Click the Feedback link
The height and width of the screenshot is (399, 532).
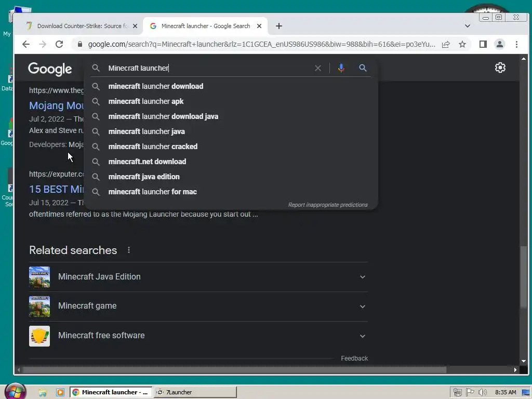pyautogui.click(x=354, y=358)
